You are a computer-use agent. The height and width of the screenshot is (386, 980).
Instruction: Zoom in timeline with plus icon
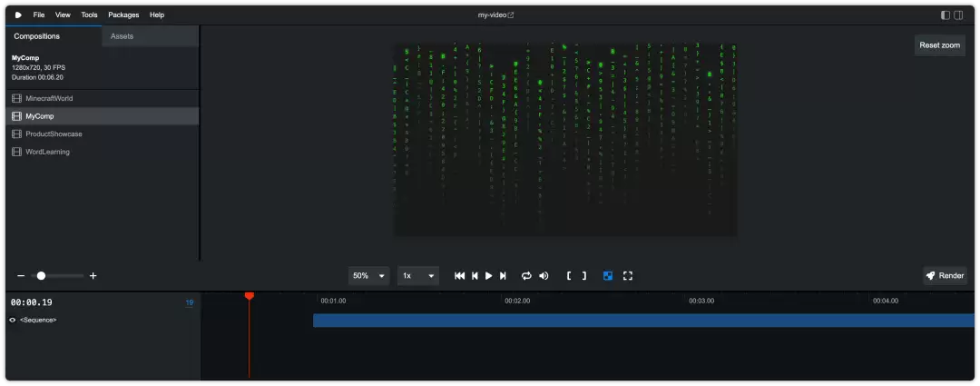(93, 276)
